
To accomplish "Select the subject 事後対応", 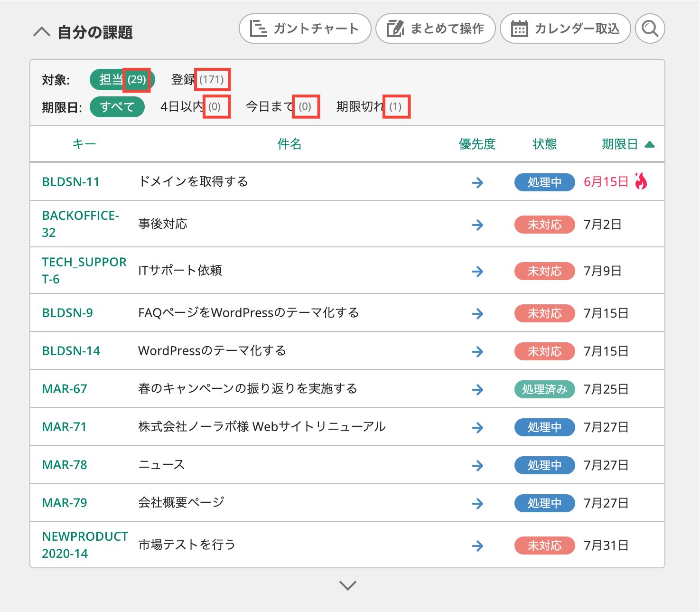I will (x=163, y=224).
